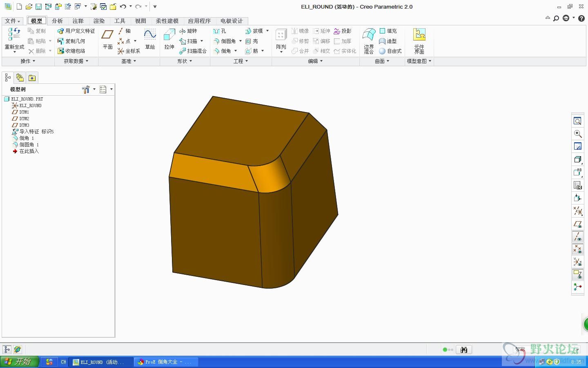The image size is (588, 368).
Task: Select the Extrude tool (拉伸)
Action: 169,40
